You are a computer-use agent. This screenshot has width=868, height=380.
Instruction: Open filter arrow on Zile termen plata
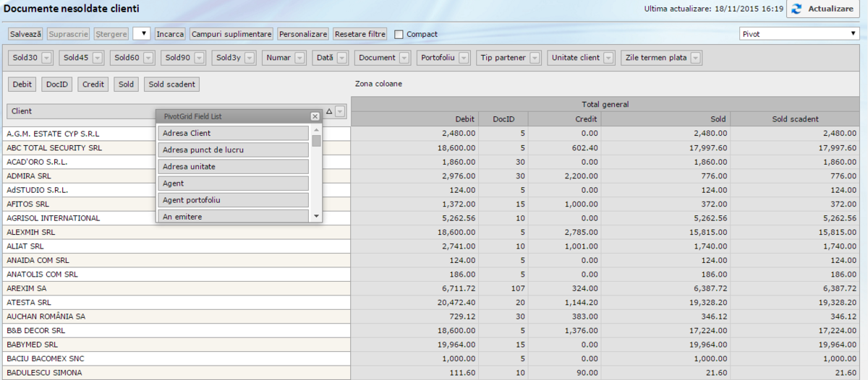(695, 58)
